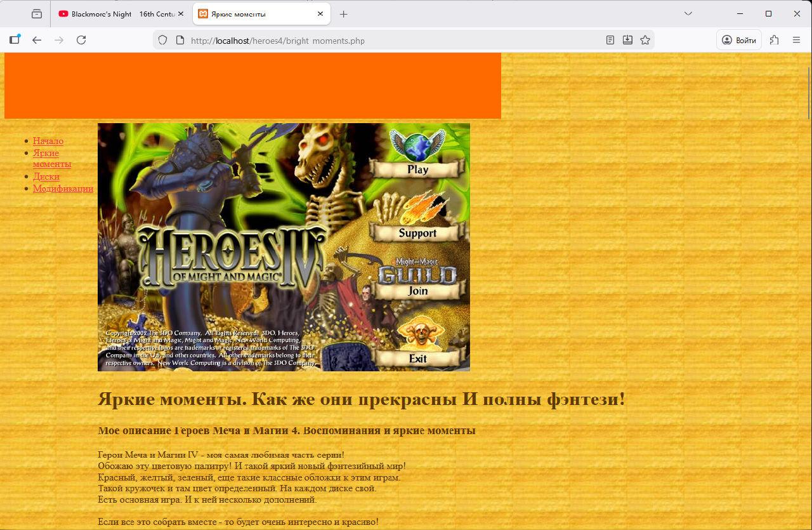Reload the current page
Screen dimensions: 812x530
(x=81, y=40)
